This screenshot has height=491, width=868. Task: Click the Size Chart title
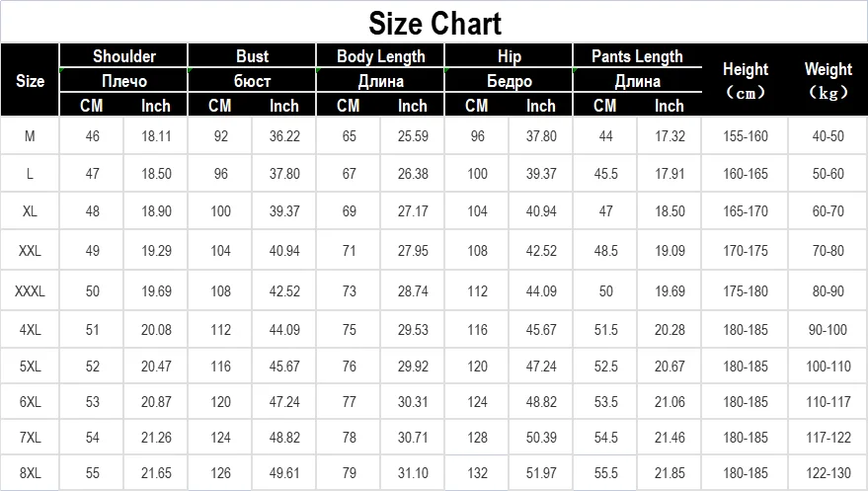coord(434,23)
